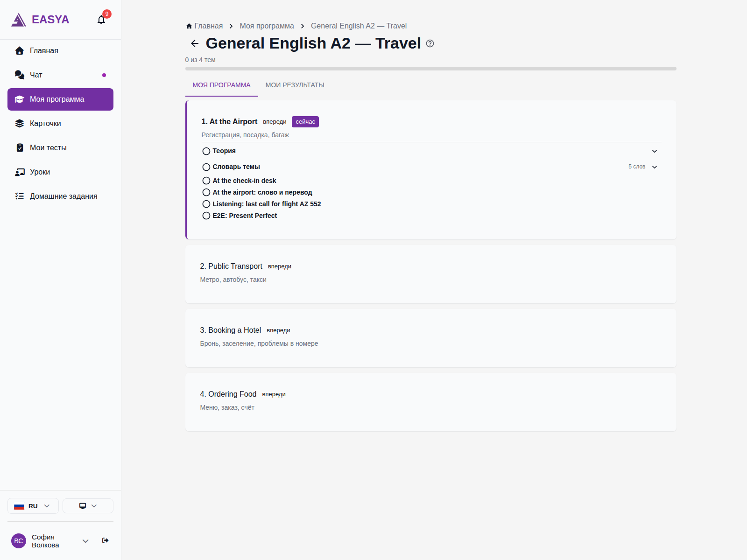Click the ВС user avatar

[19, 541]
